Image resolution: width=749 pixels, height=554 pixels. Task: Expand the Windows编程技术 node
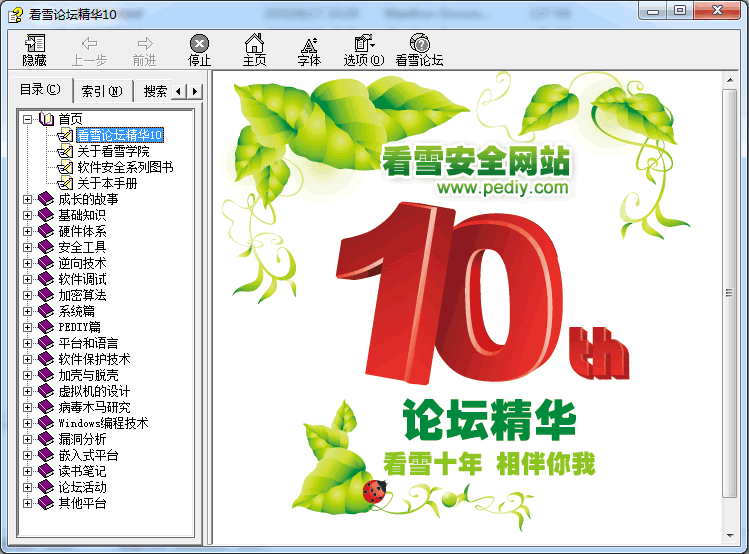[28, 423]
